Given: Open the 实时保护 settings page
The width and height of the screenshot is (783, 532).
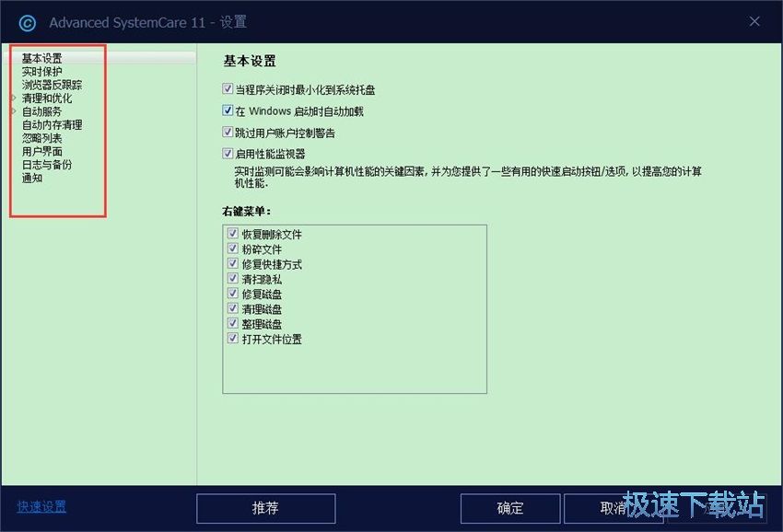Looking at the screenshot, I should (42, 72).
